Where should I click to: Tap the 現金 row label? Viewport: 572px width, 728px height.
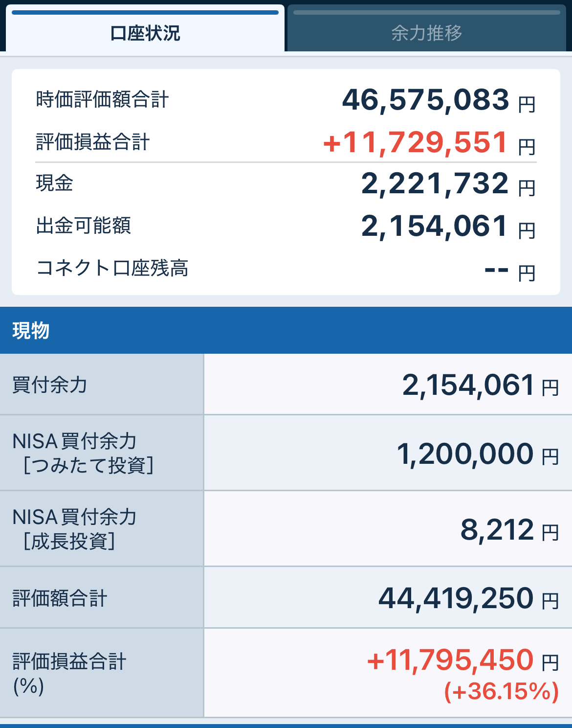coord(55,183)
